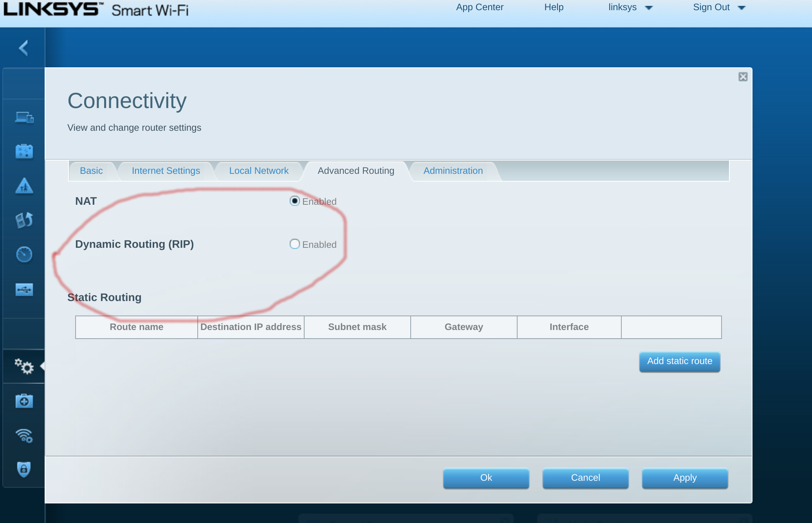
Task: Select Connectivity gears sidebar icon
Action: [x=24, y=366]
